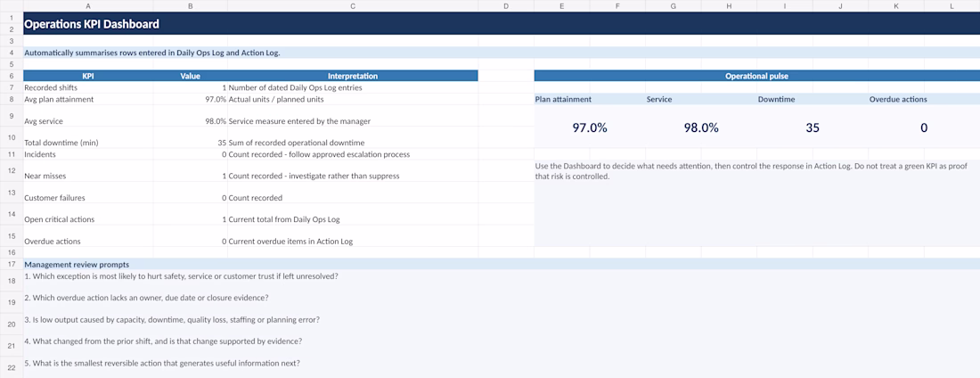Image resolution: width=980 pixels, height=378 pixels.
Task: Select the large 98.0% pulse value
Action: pos(701,127)
